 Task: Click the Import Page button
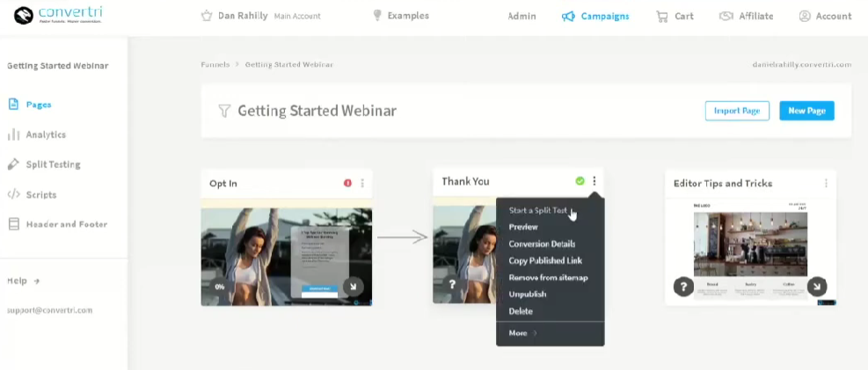[x=737, y=111]
